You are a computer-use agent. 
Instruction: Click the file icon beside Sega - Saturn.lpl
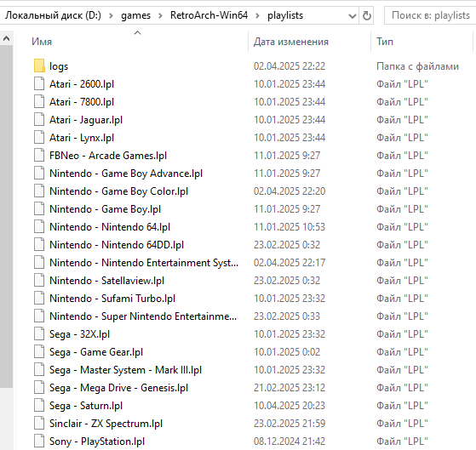pyautogui.click(x=39, y=406)
